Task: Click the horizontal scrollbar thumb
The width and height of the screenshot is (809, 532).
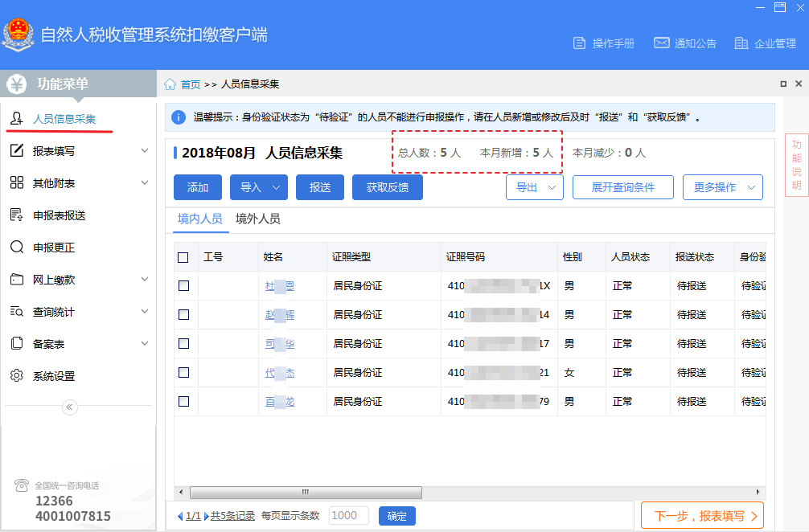Action: tap(306, 493)
